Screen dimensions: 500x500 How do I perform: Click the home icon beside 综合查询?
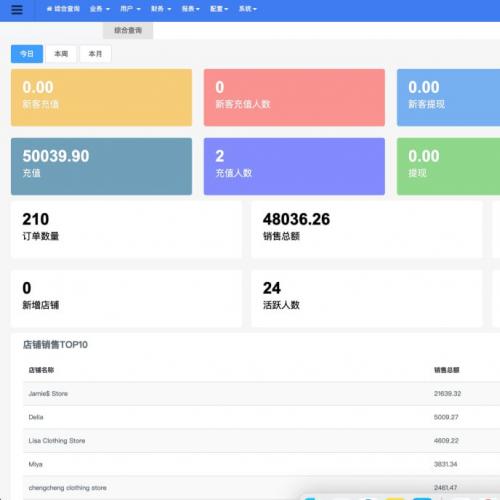[49, 9]
